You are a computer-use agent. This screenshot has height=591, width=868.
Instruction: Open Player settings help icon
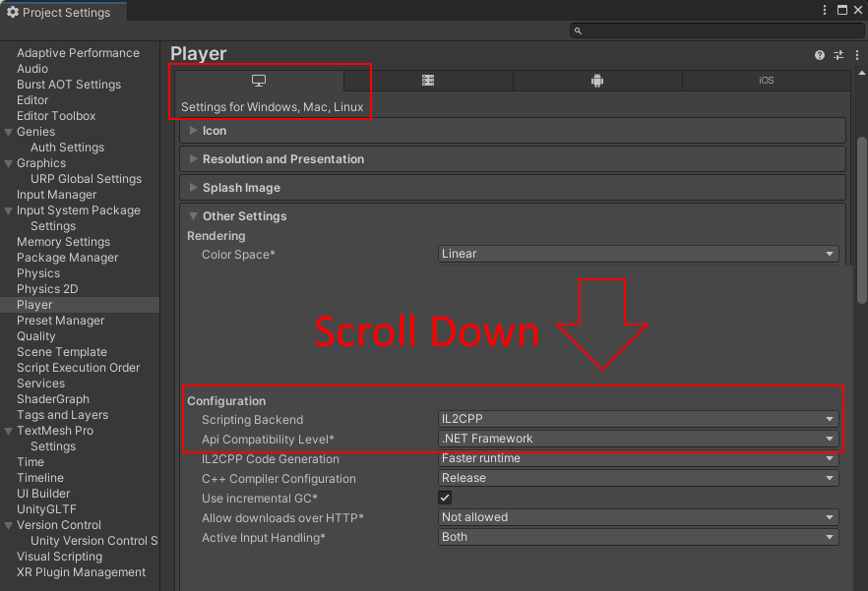(820, 55)
